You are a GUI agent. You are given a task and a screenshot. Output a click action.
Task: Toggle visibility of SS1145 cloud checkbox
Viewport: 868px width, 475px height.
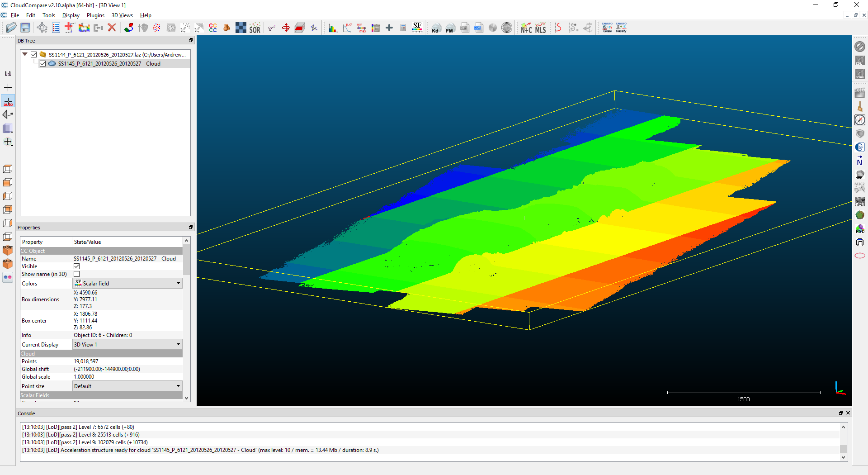tap(43, 63)
